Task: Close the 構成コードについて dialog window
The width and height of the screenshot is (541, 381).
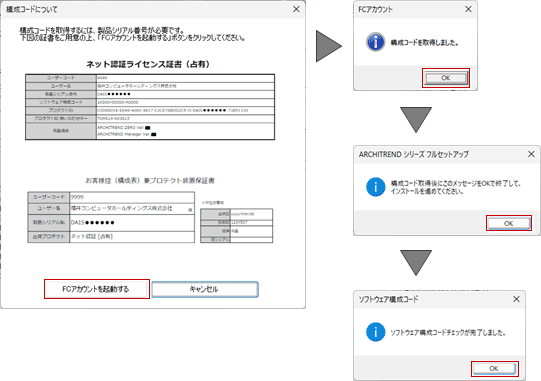Action: (296, 9)
